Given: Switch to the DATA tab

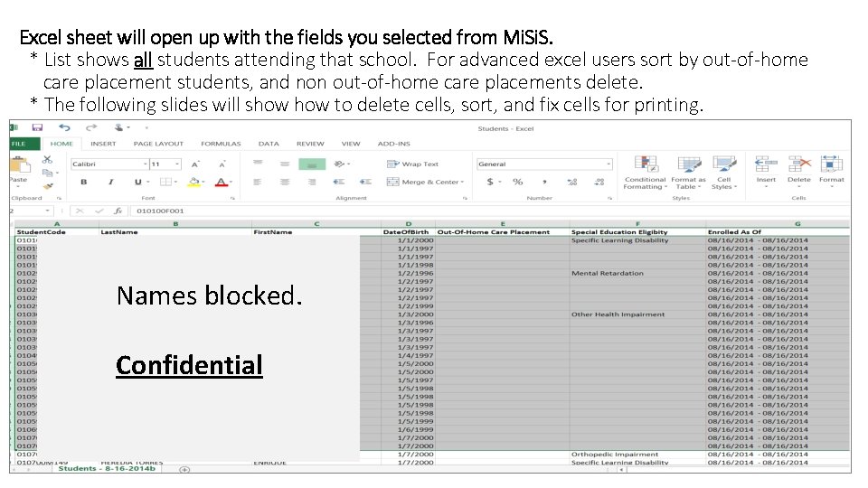Looking at the screenshot, I should pyautogui.click(x=269, y=144).
